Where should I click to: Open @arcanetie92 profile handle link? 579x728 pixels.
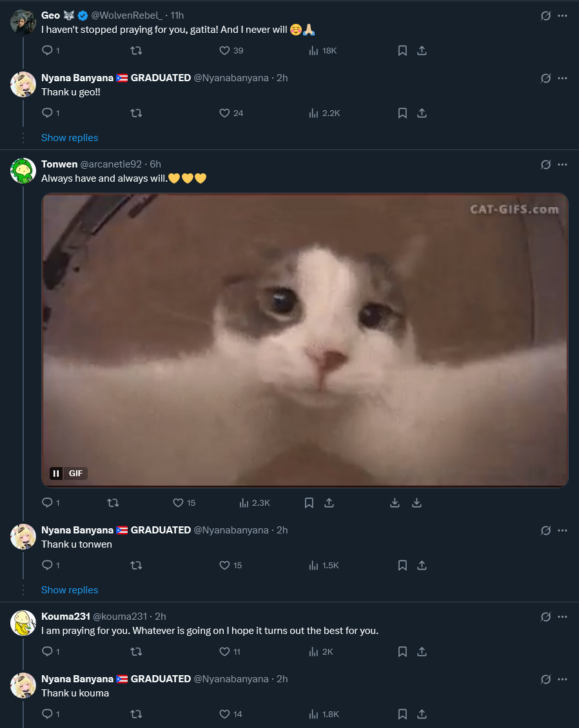(111, 164)
